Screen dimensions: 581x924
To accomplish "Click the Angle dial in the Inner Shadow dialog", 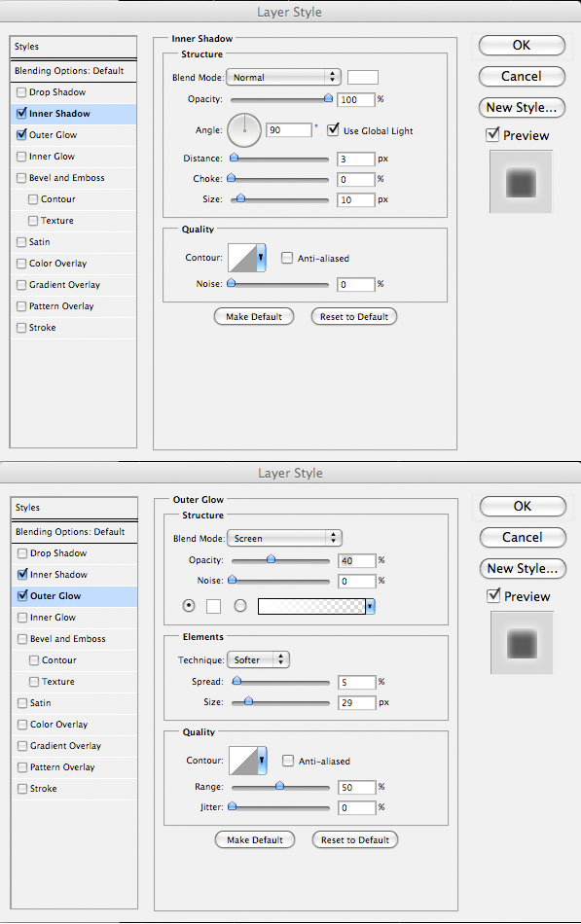I will [x=243, y=130].
